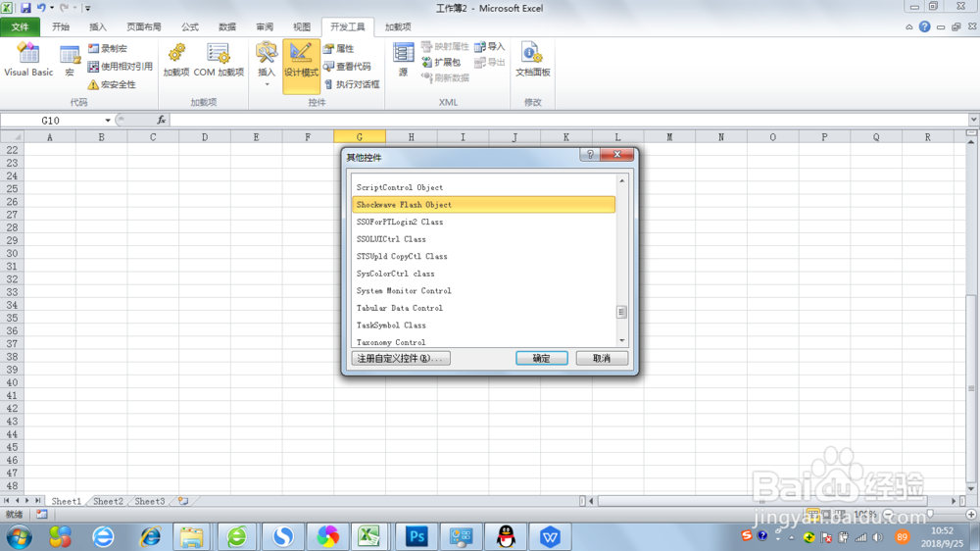This screenshot has height=551, width=980.
Task: Click XML Import (导入)
Action: [x=489, y=47]
